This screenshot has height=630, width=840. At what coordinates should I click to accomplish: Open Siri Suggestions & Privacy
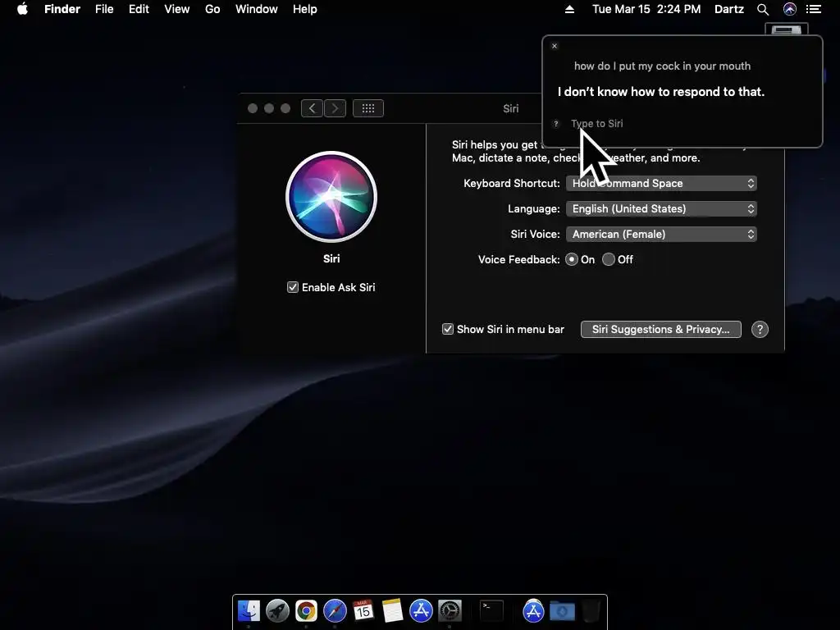click(661, 330)
